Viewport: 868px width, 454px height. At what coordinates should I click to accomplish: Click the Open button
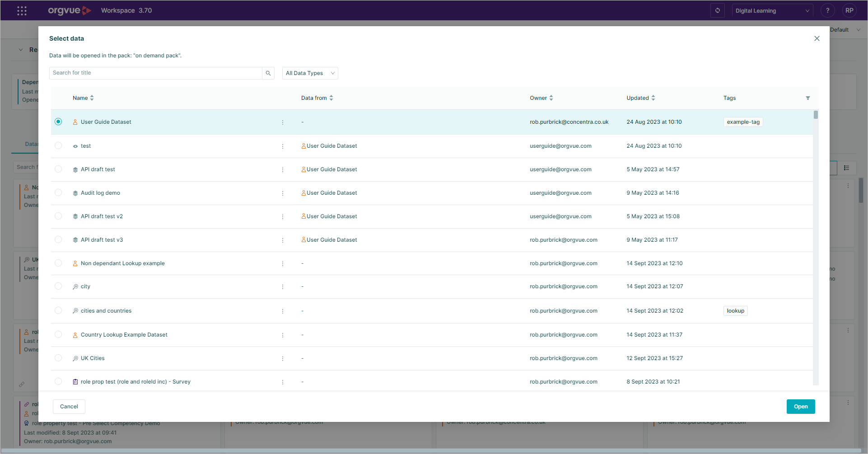801,407
